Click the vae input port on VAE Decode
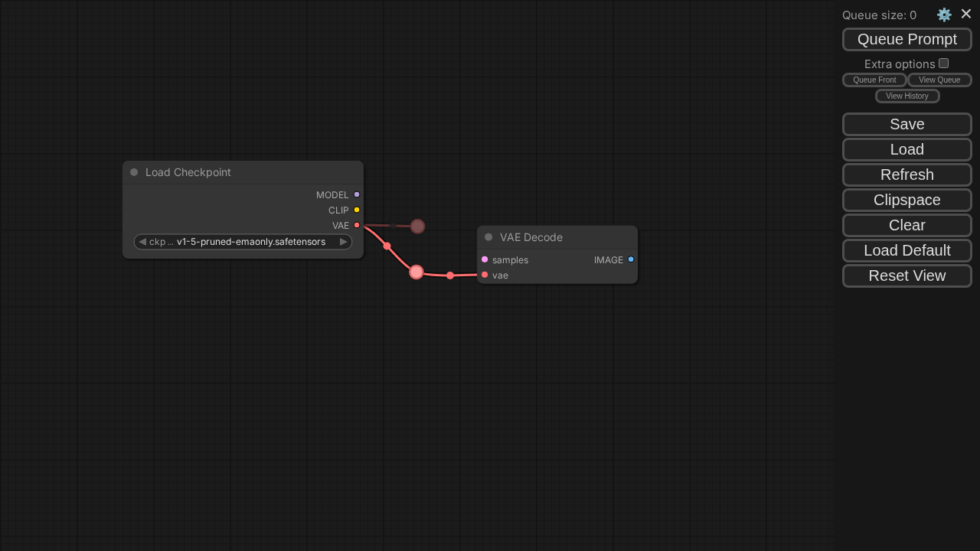The image size is (980, 551). click(485, 275)
